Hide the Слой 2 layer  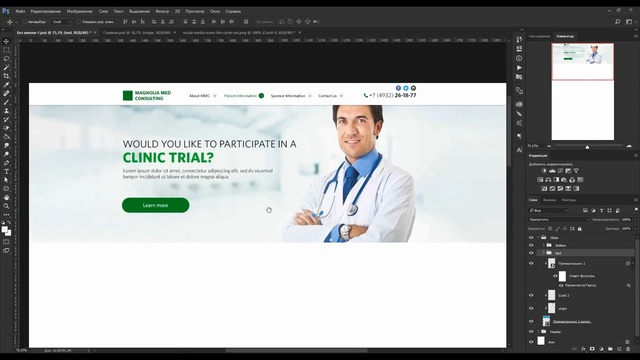tap(531, 295)
